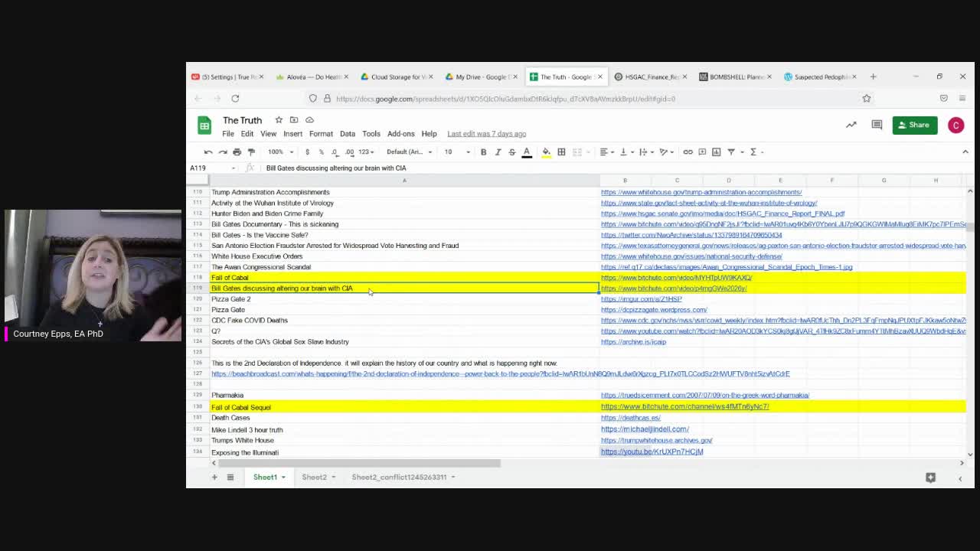Image resolution: width=980 pixels, height=551 pixels.
Task: Format cell as currency with dollar icon
Action: pyautogui.click(x=307, y=152)
